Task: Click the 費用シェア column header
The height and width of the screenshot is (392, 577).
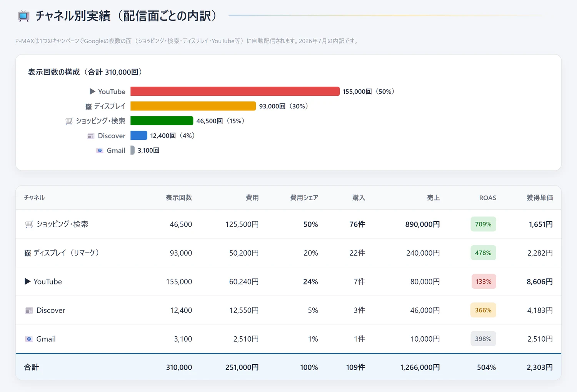Action: click(x=304, y=198)
